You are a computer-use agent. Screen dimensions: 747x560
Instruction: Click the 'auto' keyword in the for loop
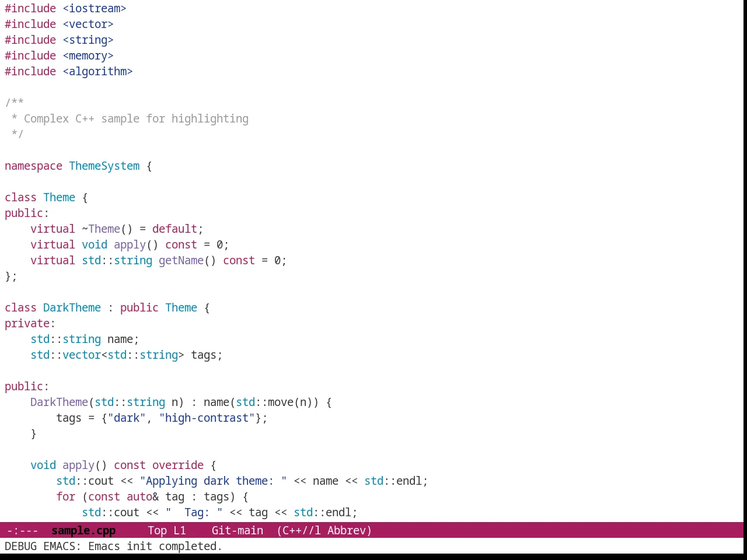point(139,496)
